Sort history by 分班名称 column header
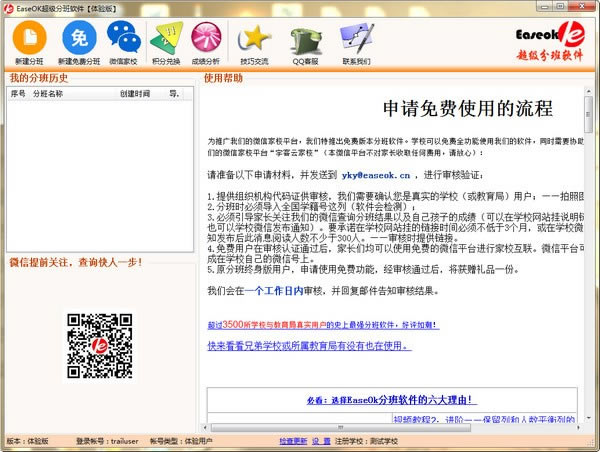 click(x=50, y=94)
